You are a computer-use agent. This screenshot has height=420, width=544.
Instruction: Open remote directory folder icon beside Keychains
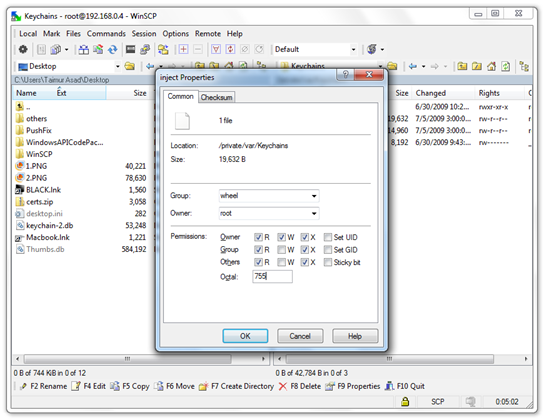pos(392,66)
